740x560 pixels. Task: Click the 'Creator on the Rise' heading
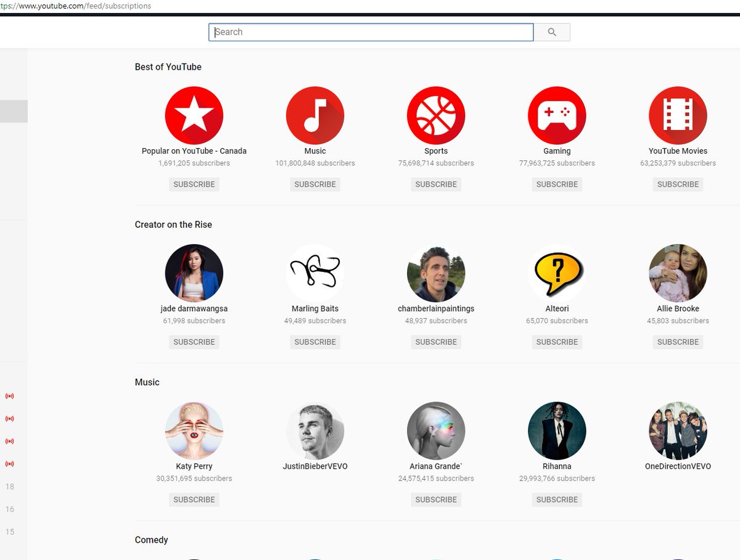coord(173,224)
